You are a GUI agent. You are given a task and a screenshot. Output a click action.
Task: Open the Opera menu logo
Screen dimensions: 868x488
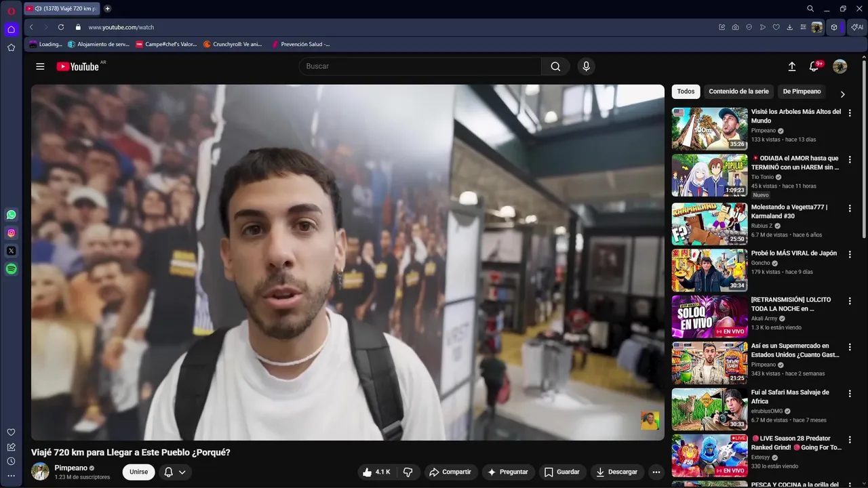11,11
